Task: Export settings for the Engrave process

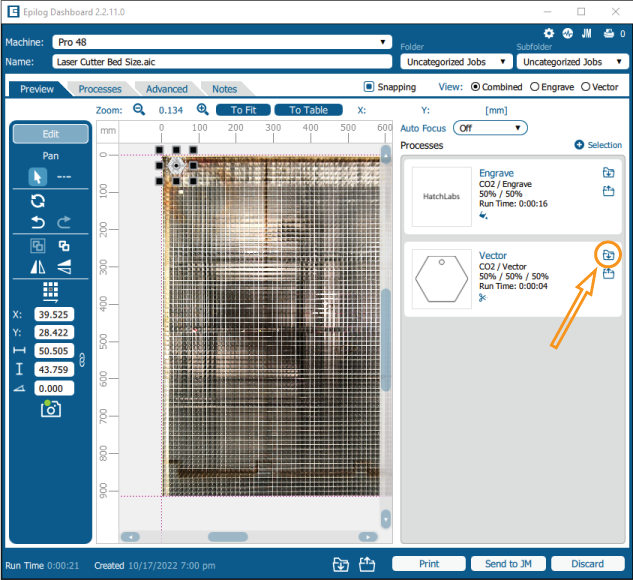Action: [x=608, y=190]
